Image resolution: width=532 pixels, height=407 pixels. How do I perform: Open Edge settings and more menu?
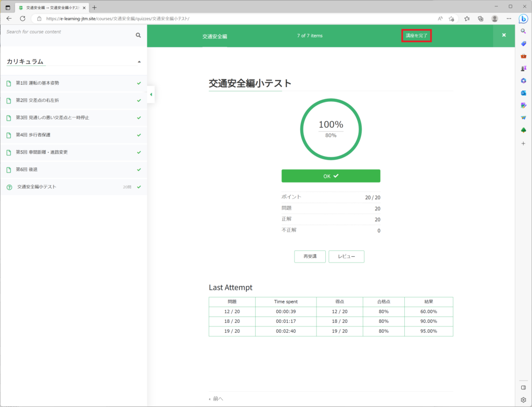tap(509, 18)
